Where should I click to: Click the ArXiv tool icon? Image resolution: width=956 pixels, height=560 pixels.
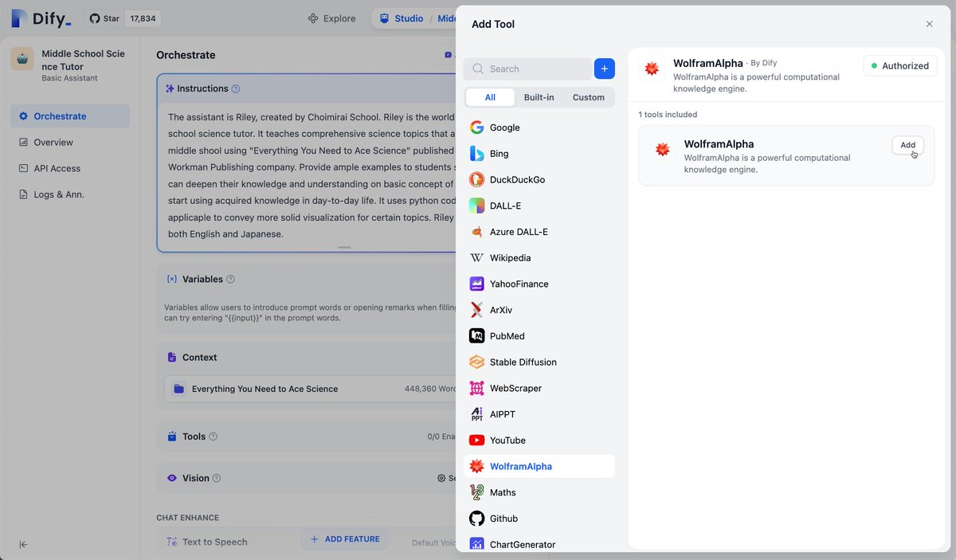click(476, 310)
